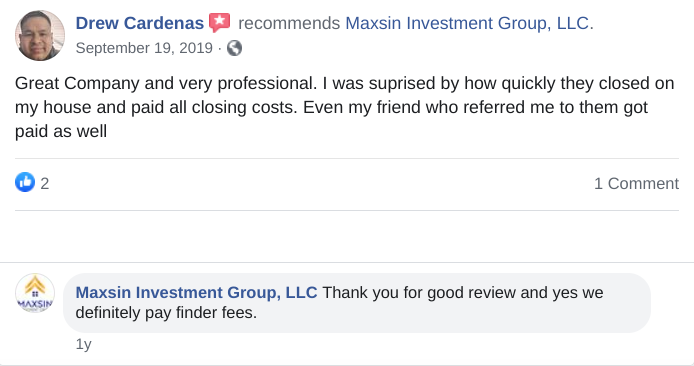Click the September 19, 2019 timestamp
694x366 pixels.
pos(144,48)
